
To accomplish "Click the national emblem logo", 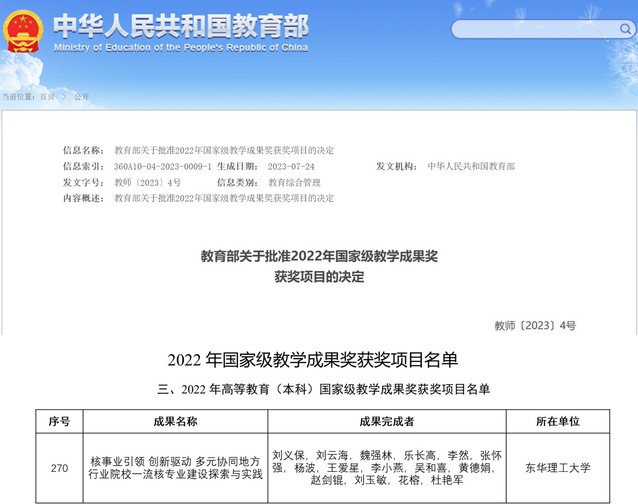I will pos(23,31).
